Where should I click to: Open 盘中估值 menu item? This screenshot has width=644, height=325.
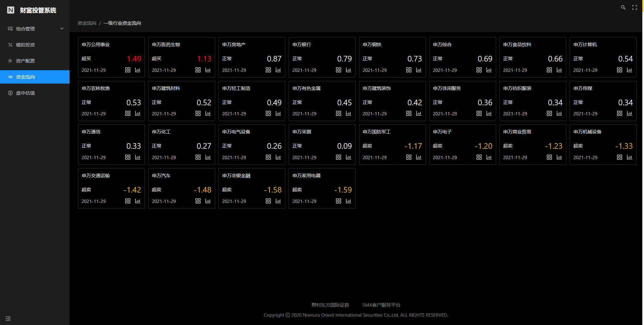tap(35, 93)
